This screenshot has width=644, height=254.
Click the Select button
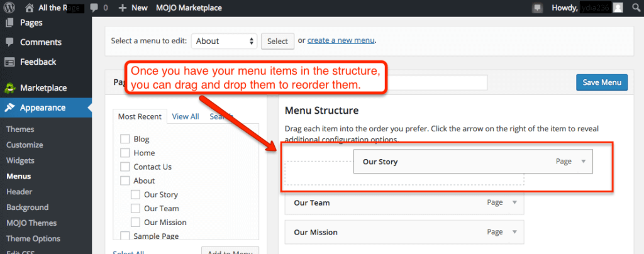[277, 41]
